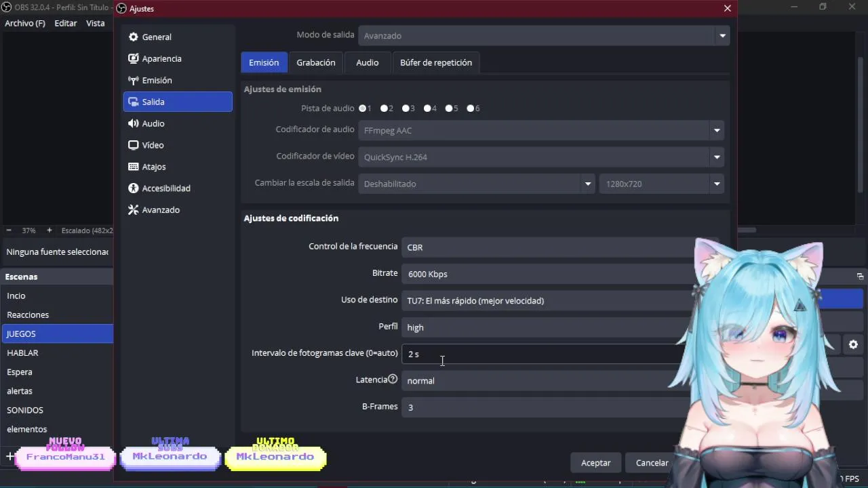Click the Cancelar button
Image resolution: width=868 pixels, height=488 pixels.
[652, 463]
